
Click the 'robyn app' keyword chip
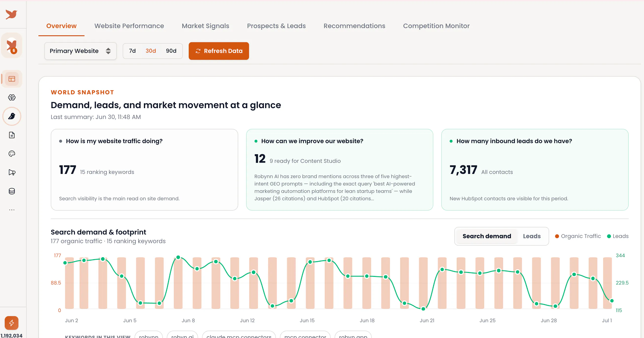point(353,335)
